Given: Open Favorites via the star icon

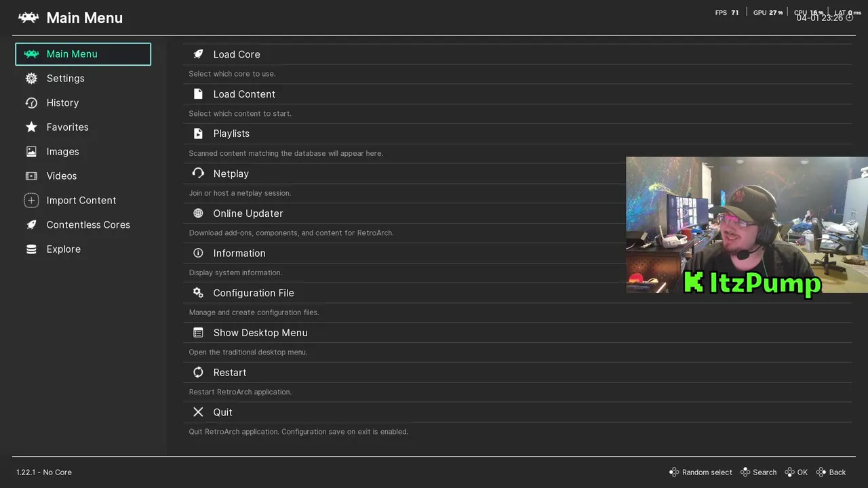Looking at the screenshot, I should click(31, 127).
